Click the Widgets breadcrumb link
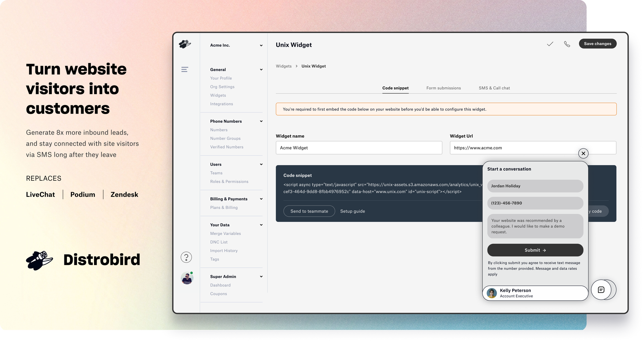Viewport: 644px width, 342px height. 284,66
